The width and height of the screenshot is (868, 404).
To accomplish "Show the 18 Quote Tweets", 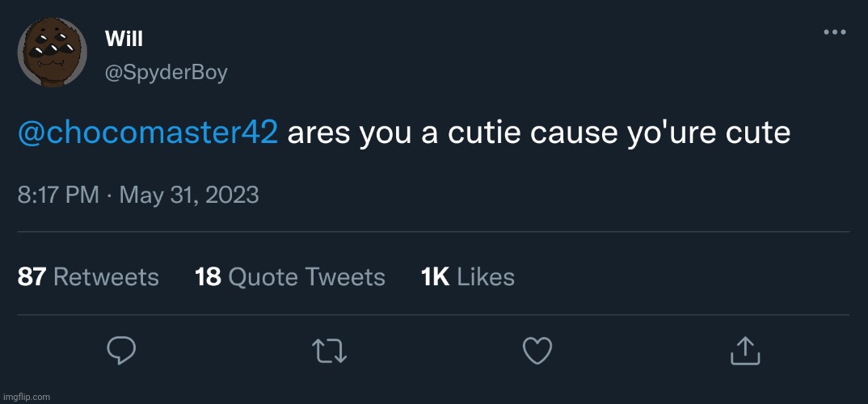I will [x=290, y=277].
